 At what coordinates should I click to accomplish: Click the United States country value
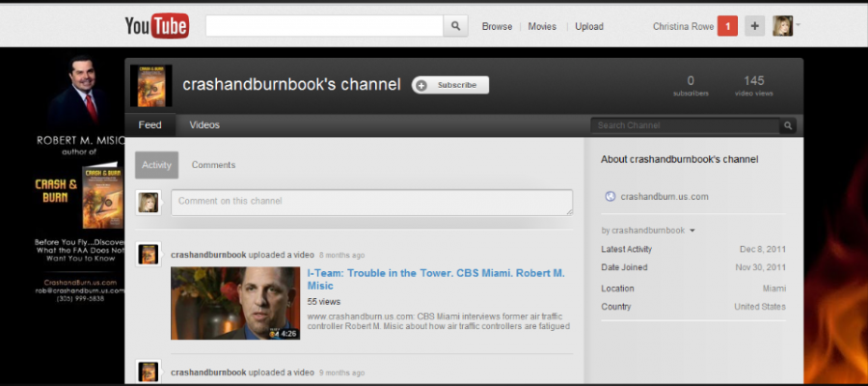(x=760, y=307)
